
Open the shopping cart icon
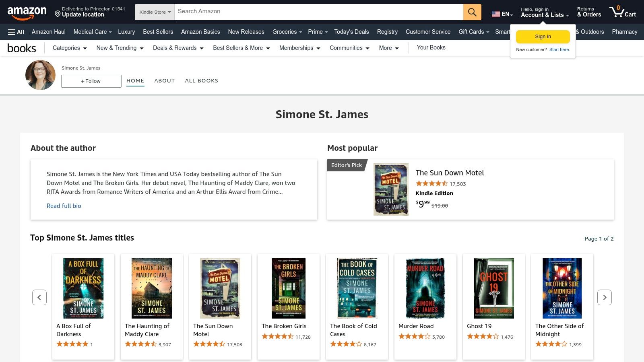coord(622,12)
